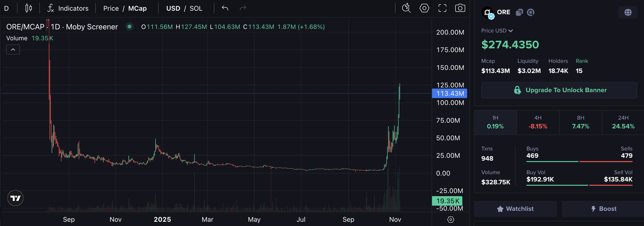Image resolution: width=644 pixels, height=226 pixels.
Task: Click the undo arrow
Action: click(225, 8)
